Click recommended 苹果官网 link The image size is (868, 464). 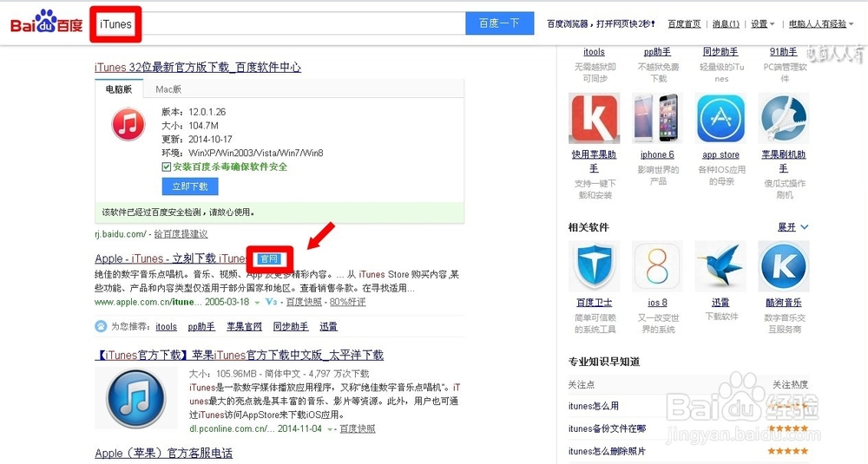point(244,327)
